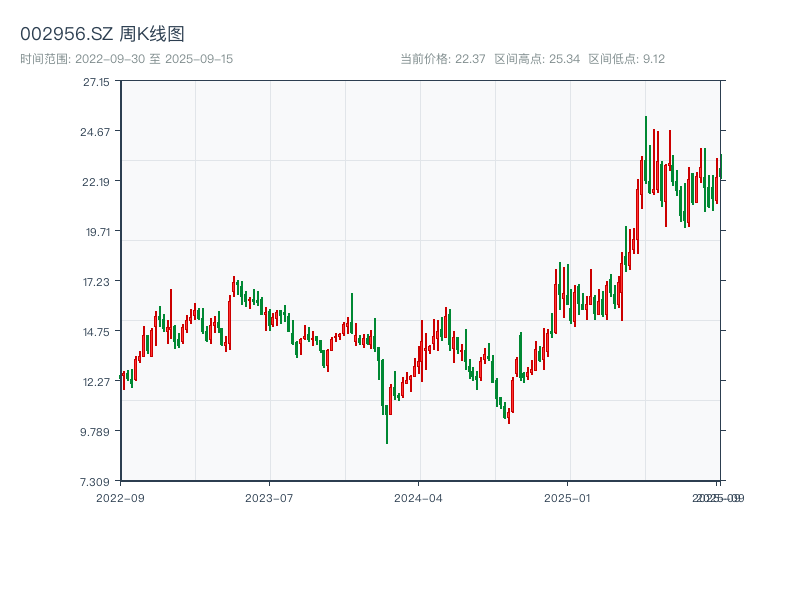The width and height of the screenshot is (800, 600).
Task: Click the x-axis date label 2022-09
Action: point(120,498)
